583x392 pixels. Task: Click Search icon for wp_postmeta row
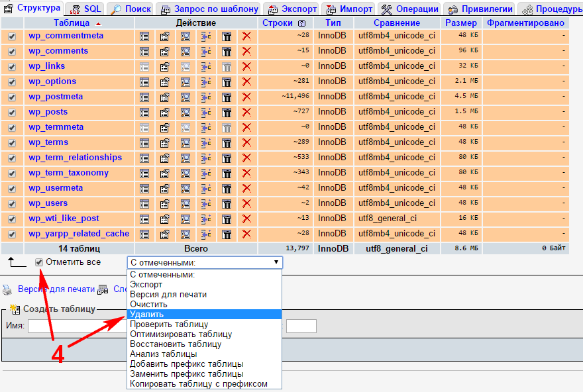[x=185, y=97]
